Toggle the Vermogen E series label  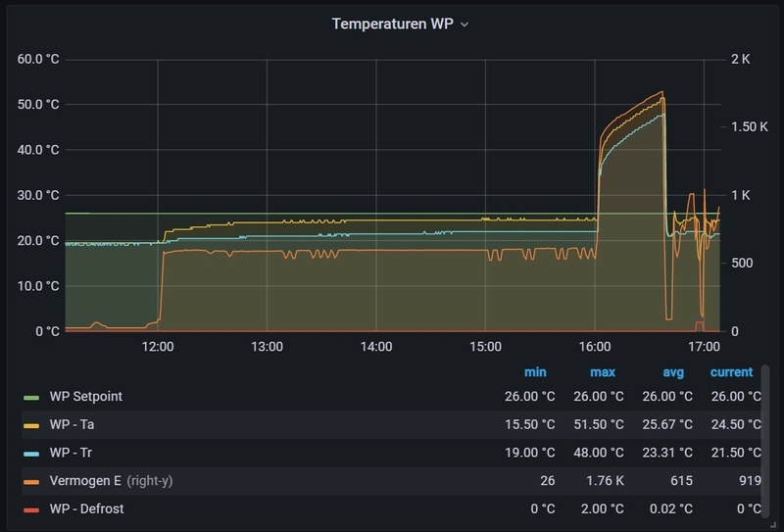pos(85,480)
